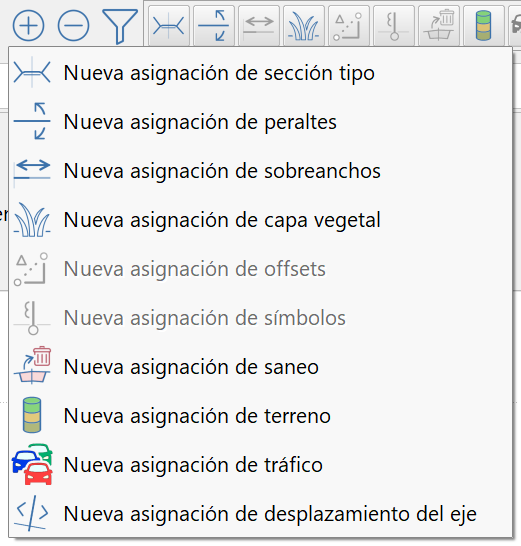This screenshot has height=546, width=521.
Task: Click greyed offsets icon in menu
Action: pyautogui.click(x=31, y=269)
